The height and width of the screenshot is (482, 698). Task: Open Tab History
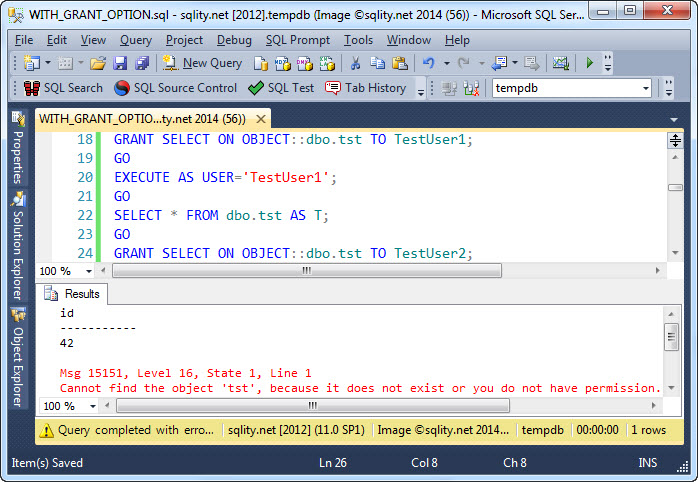[364, 88]
